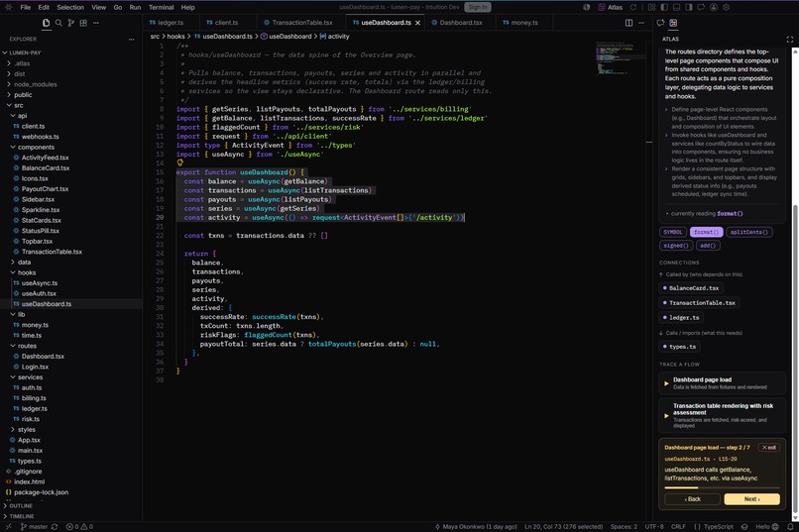Screen dimensions: 799x532
Task: Click the flow step progress bar
Action: [x=722, y=487]
